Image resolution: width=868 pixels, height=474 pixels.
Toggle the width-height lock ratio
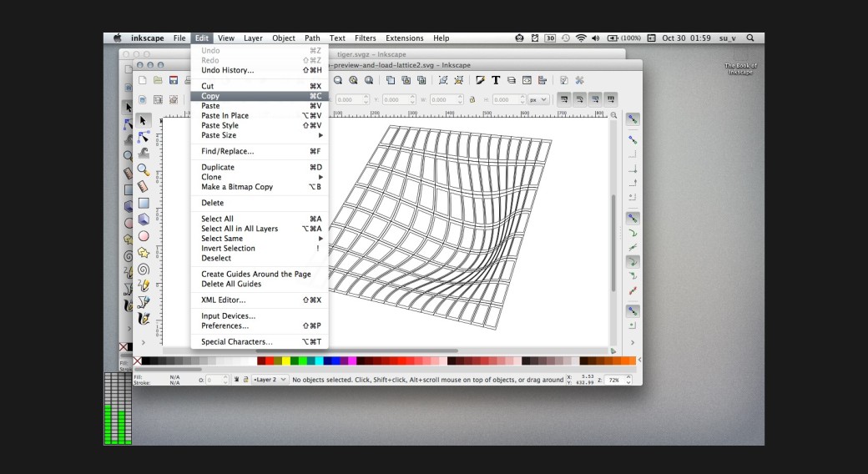(x=472, y=99)
